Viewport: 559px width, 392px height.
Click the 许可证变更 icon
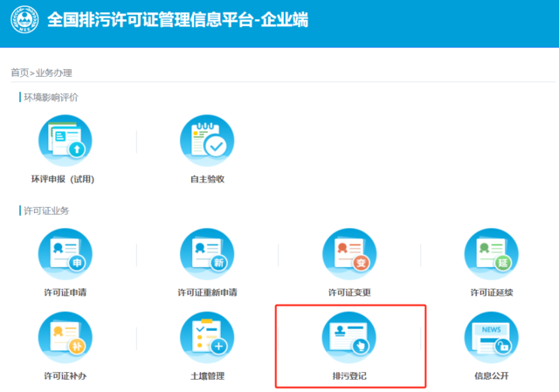tap(349, 255)
